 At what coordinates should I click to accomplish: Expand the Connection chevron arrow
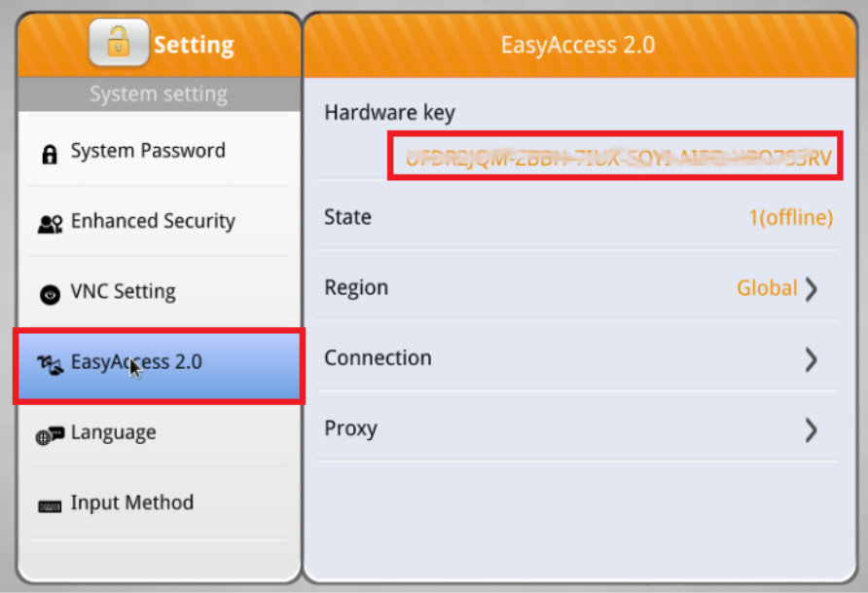811,360
